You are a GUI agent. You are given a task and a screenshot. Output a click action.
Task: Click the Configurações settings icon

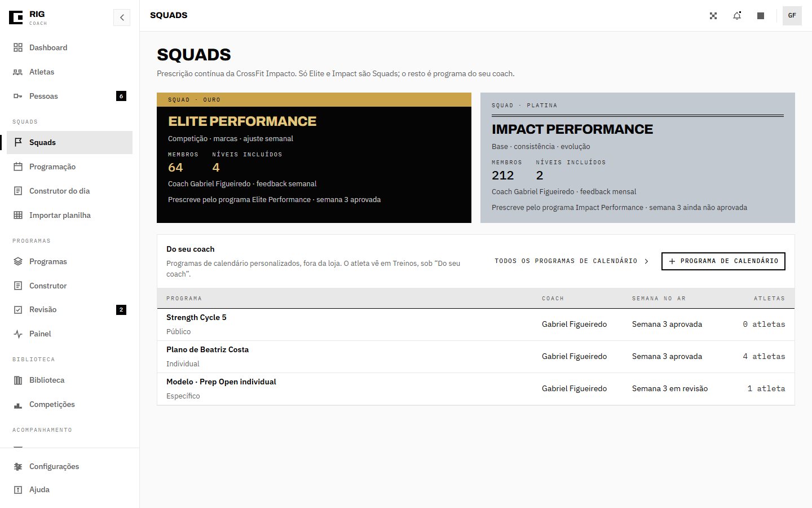point(18,466)
